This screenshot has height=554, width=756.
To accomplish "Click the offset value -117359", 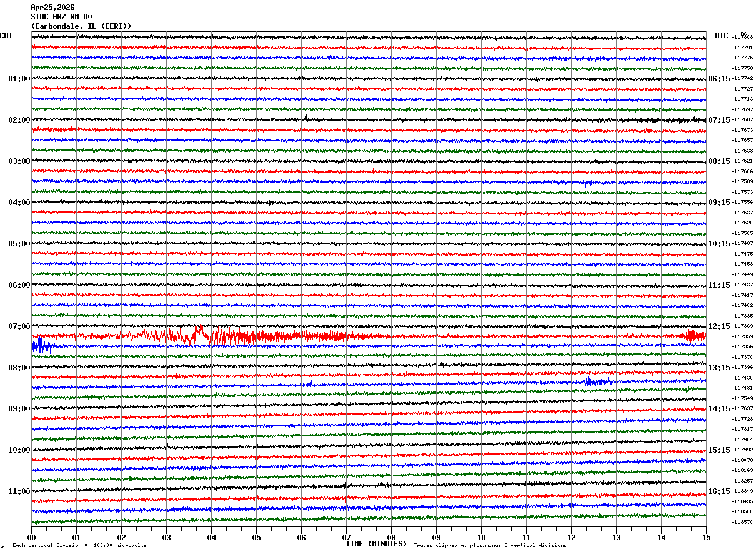I will 742,336.
